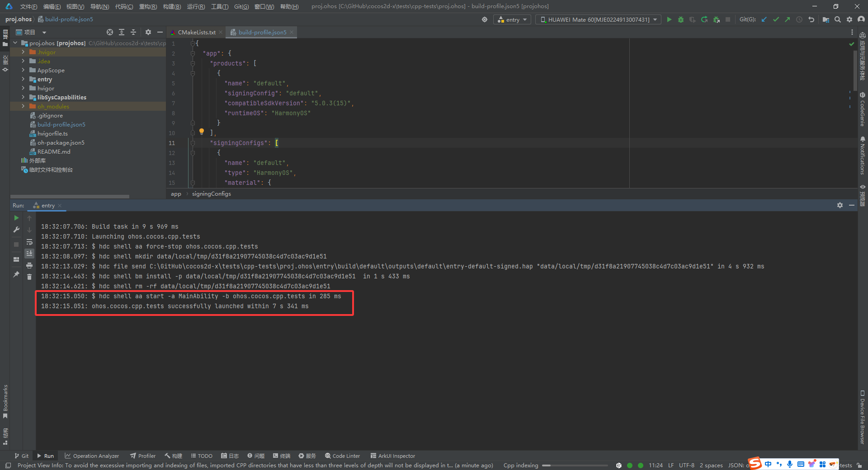Open the Git(G) menu in menu bar
Viewport: 868px width, 470px height.
[x=241, y=6]
